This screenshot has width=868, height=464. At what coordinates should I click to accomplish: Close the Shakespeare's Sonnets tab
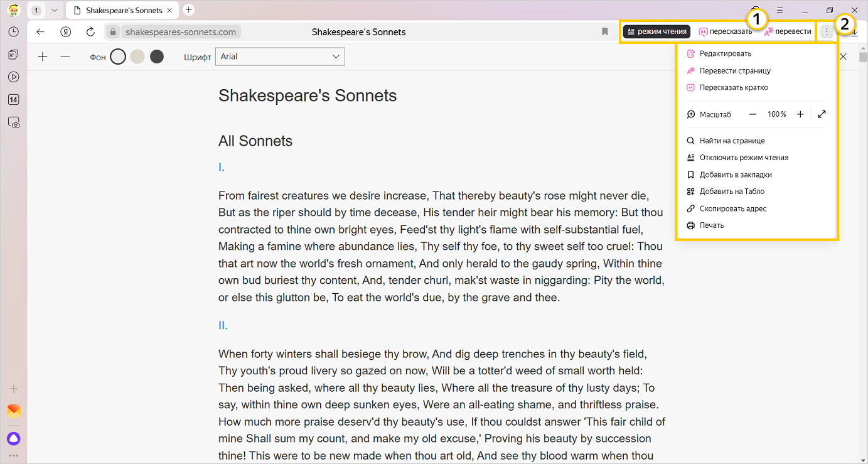(x=169, y=11)
